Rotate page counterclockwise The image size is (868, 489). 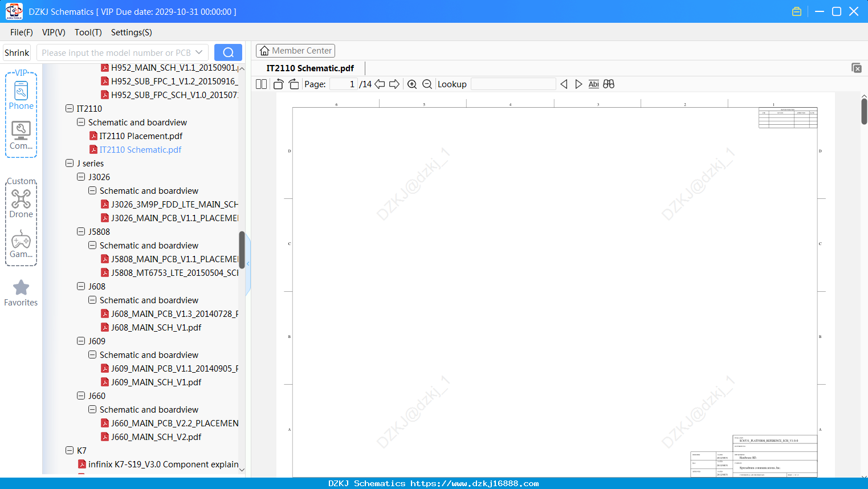click(279, 84)
